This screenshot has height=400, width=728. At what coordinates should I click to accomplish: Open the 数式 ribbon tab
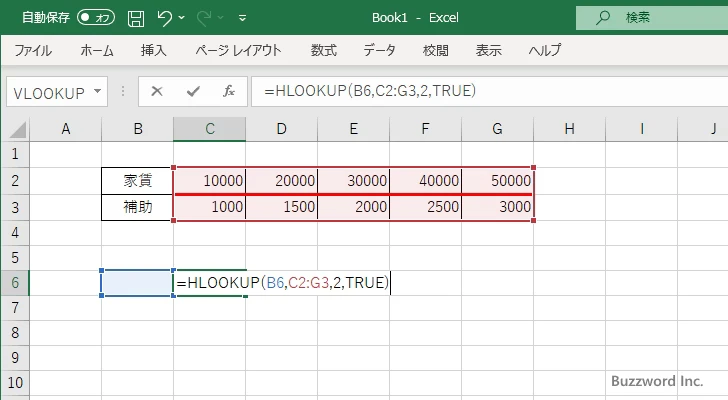pos(323,50)
